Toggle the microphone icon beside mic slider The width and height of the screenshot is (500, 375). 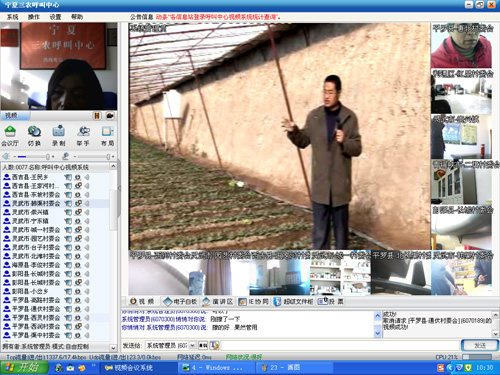pyautogui.click(x=66, y=156)
